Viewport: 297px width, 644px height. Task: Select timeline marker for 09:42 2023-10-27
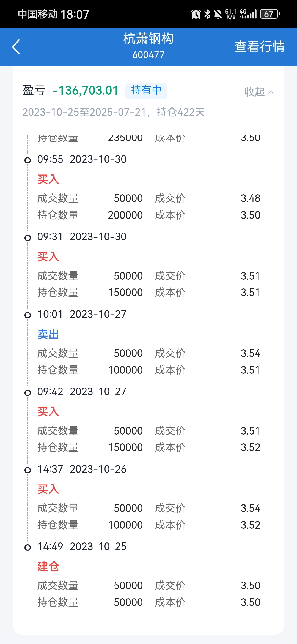point(28,393)
